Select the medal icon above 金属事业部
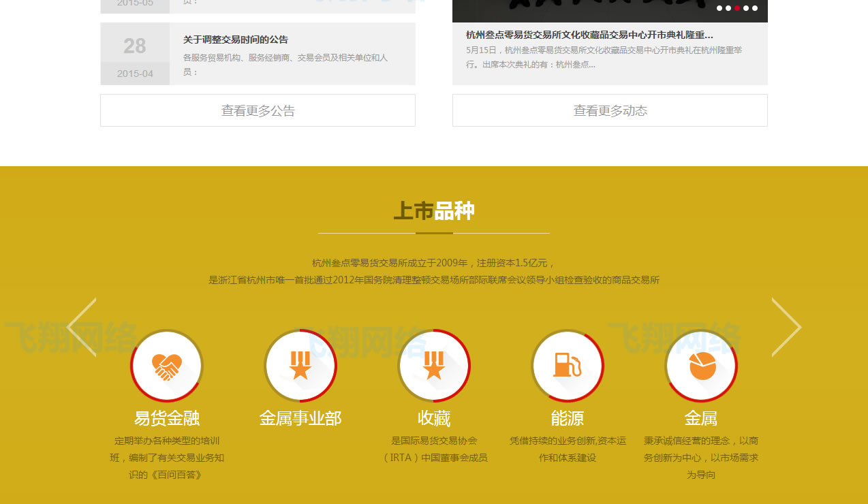 click(x=300, y=366)
